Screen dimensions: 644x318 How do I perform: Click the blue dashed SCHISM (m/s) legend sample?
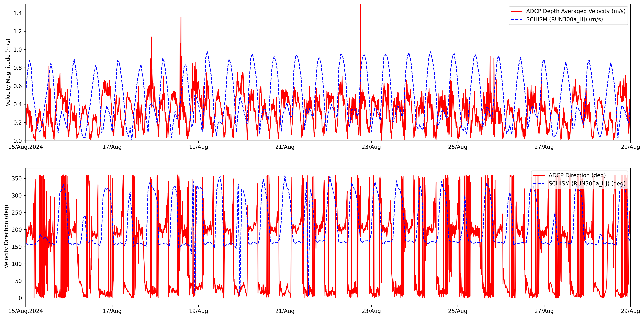517,20
